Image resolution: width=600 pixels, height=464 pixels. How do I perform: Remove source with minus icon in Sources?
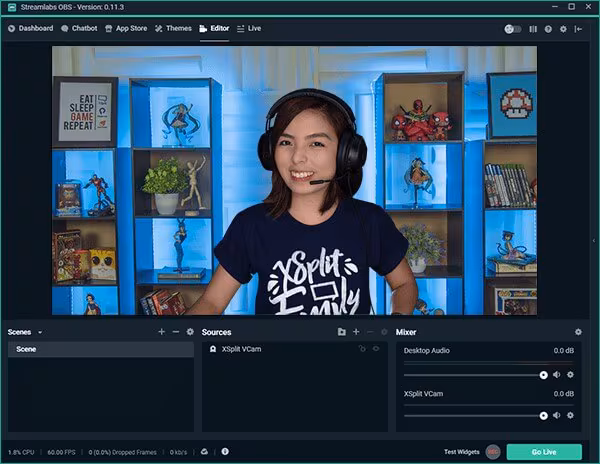tap(370, 332)
